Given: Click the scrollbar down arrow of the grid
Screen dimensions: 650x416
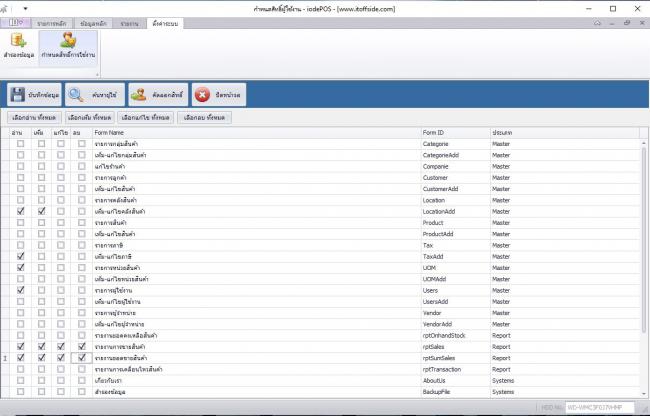Looking at the screenshot, I should point(644,394).
